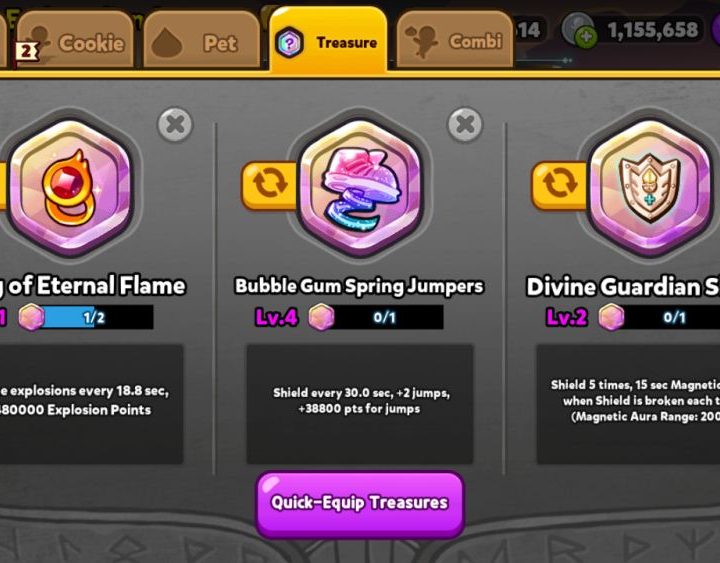Unequip Bubble Gum Spring Jumpers with X

point(465,124)
